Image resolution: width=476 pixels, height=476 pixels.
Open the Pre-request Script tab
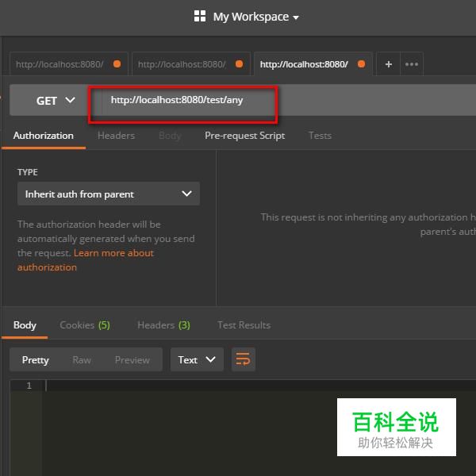(244, 136)
